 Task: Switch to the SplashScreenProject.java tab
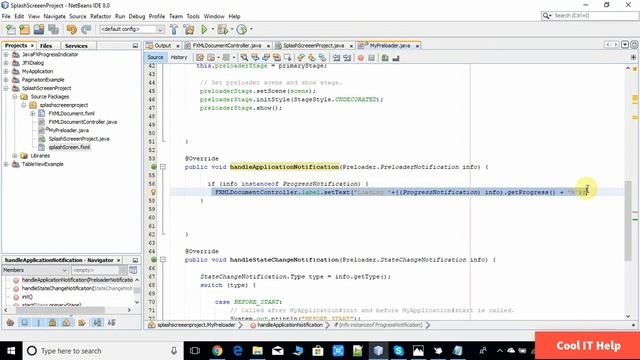[x=313, y=46]
